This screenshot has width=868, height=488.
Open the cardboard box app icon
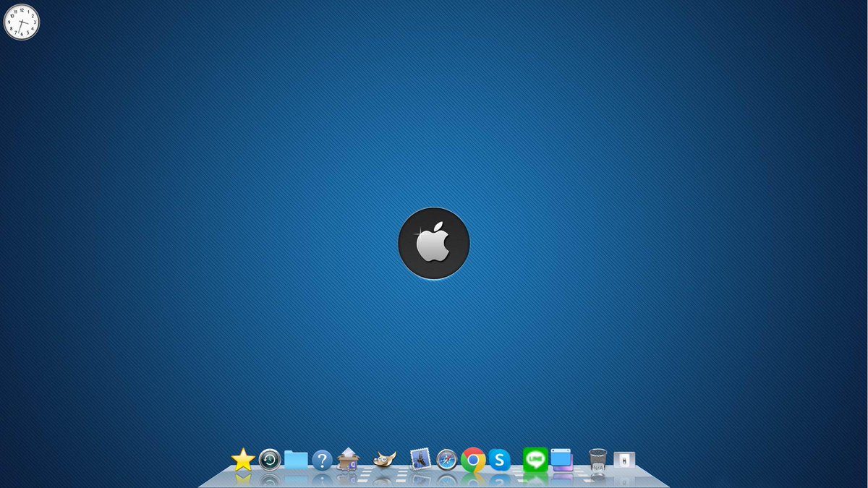pyautogui.click(x=349, y=459)
